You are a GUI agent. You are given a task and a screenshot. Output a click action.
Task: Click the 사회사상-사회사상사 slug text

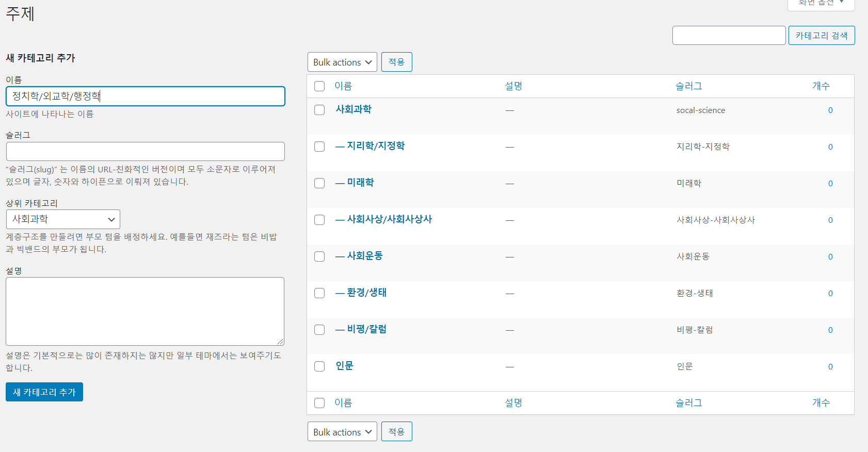click(x=716, y=220)
